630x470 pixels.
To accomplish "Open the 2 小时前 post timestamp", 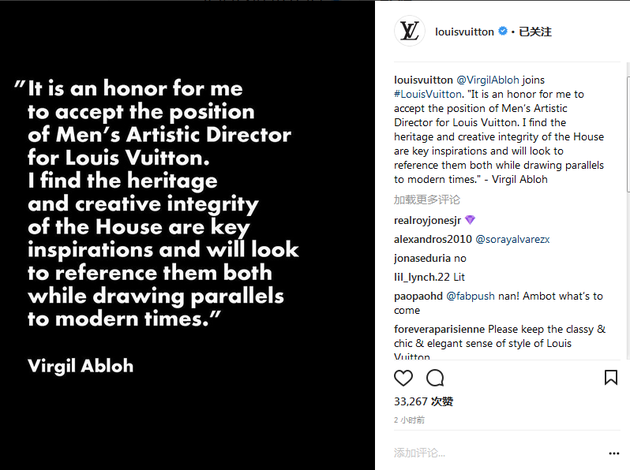I will pyautogui.click(x=409, y=420).
